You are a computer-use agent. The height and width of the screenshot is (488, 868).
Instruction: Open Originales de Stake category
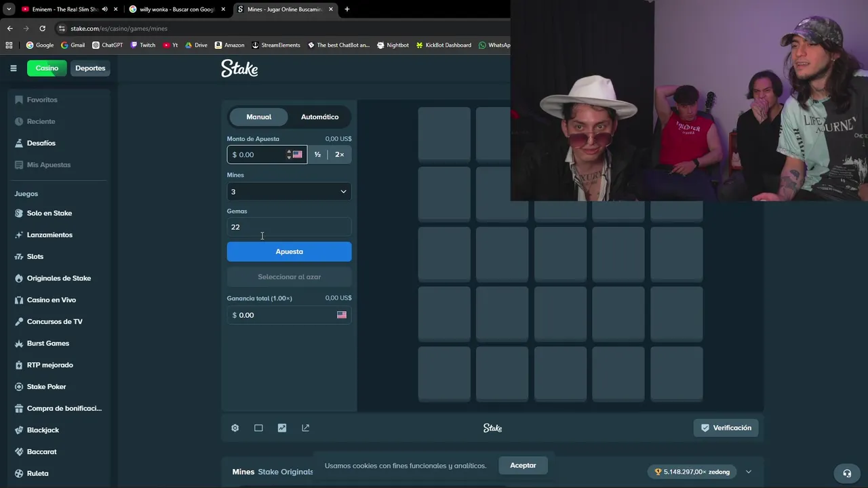click(x=57, y=278)
